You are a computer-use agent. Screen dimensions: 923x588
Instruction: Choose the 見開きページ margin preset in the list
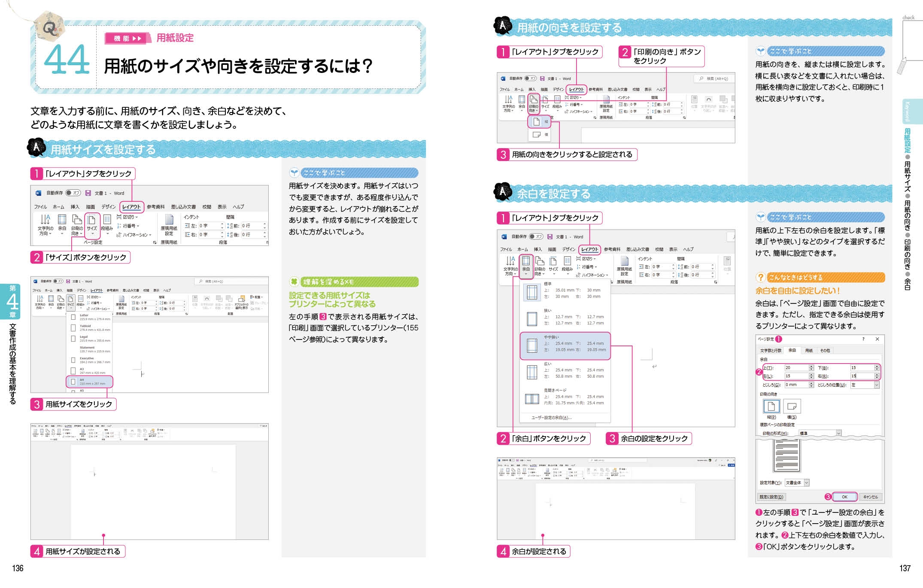(531, 399)
